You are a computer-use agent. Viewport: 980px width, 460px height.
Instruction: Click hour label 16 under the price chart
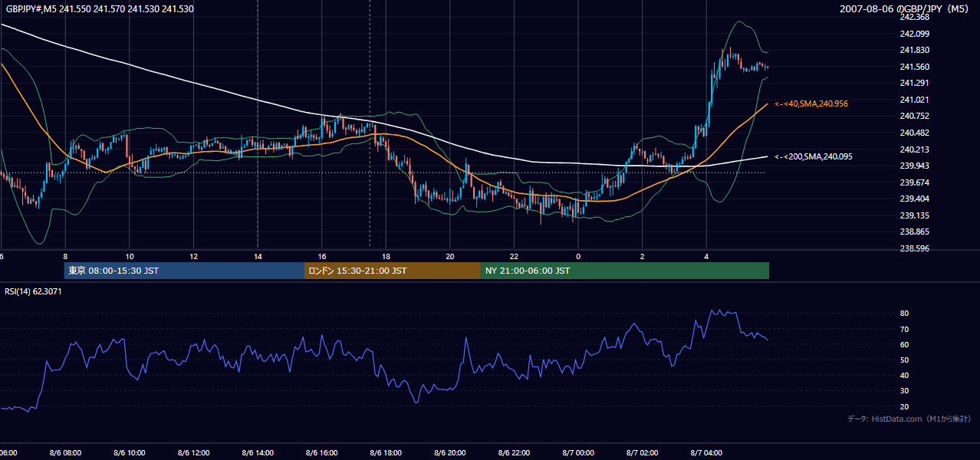(322, 257)
